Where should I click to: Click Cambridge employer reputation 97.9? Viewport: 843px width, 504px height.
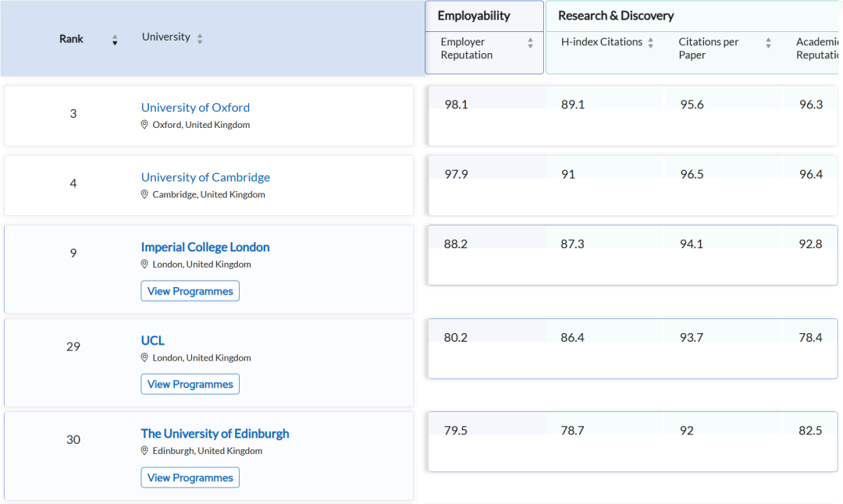[456, 175]
